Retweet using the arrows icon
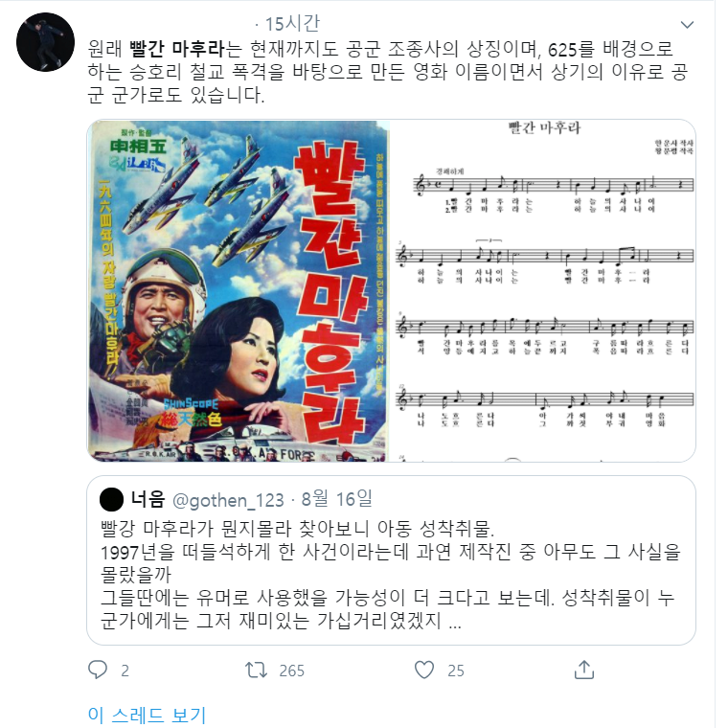The image size is (728, 728). 256,670
